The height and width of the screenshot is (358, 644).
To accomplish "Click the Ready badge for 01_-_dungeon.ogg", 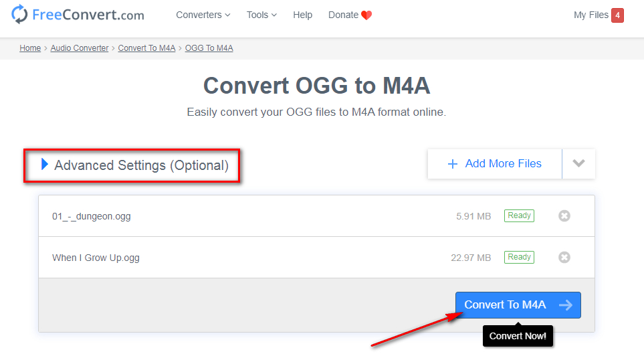I will click(519, 215).
